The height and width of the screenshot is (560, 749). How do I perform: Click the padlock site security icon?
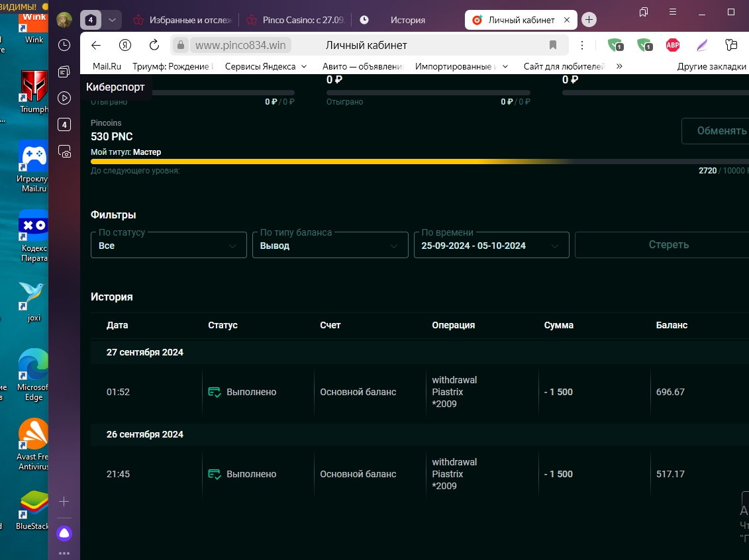click(181, 45)
